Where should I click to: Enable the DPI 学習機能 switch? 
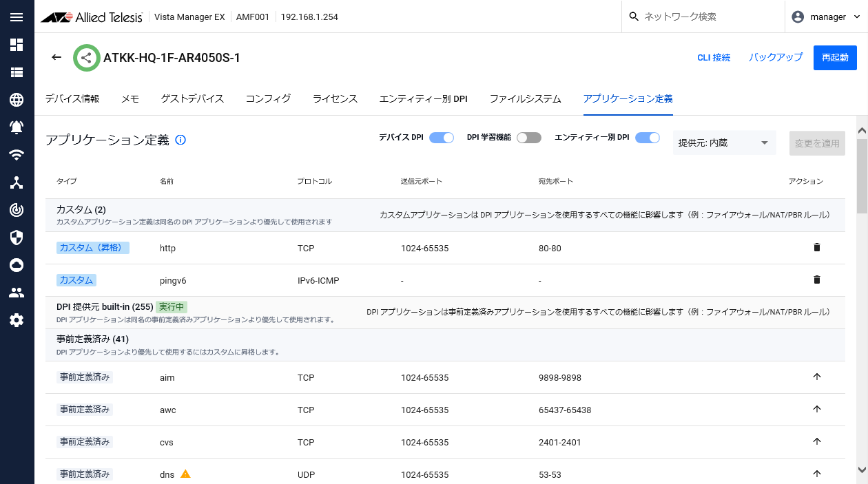528,138
